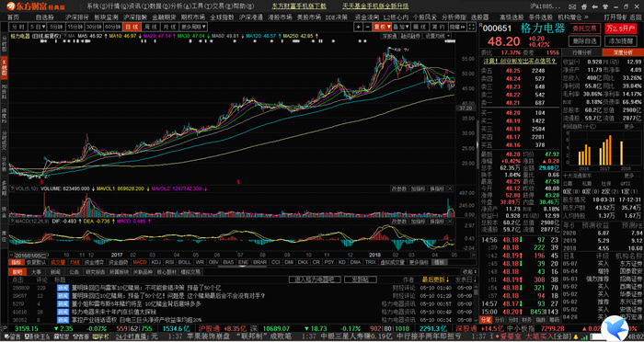This screenshot has height=342, width=644.
Task: Open the first 董明珠 news headline
Action: [145, 288]
